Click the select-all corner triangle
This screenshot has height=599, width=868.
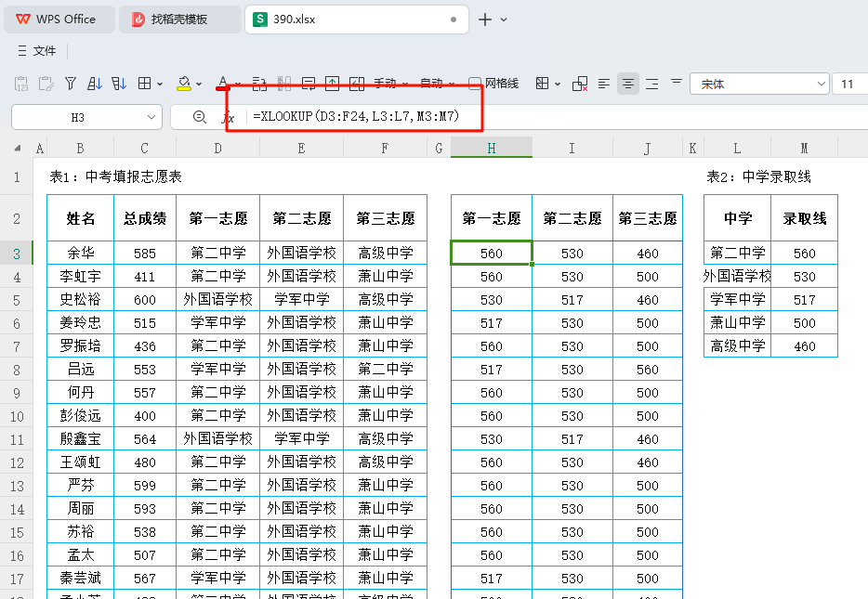pyautogui.click(x=17, y=149)
